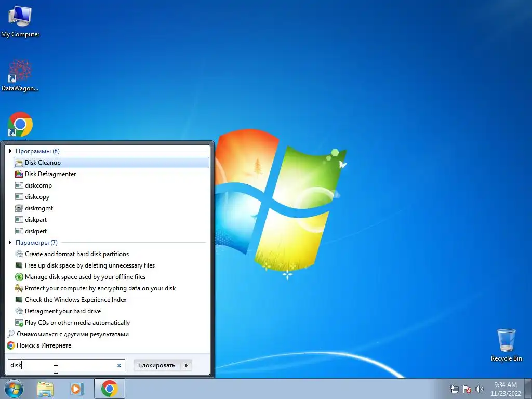Viewport: 532px width, 399px height.
Task: Open Free up disk space by deleting files
Action: pos(111,265)
